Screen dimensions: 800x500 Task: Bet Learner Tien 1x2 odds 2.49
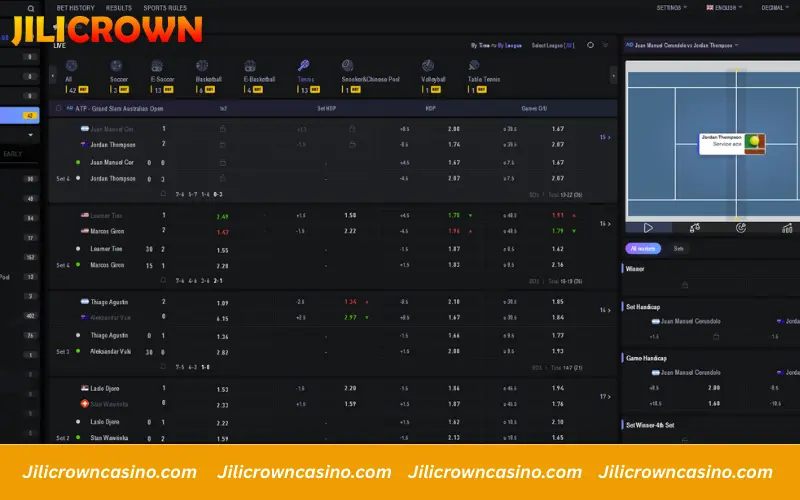click(x=222, y=216)
